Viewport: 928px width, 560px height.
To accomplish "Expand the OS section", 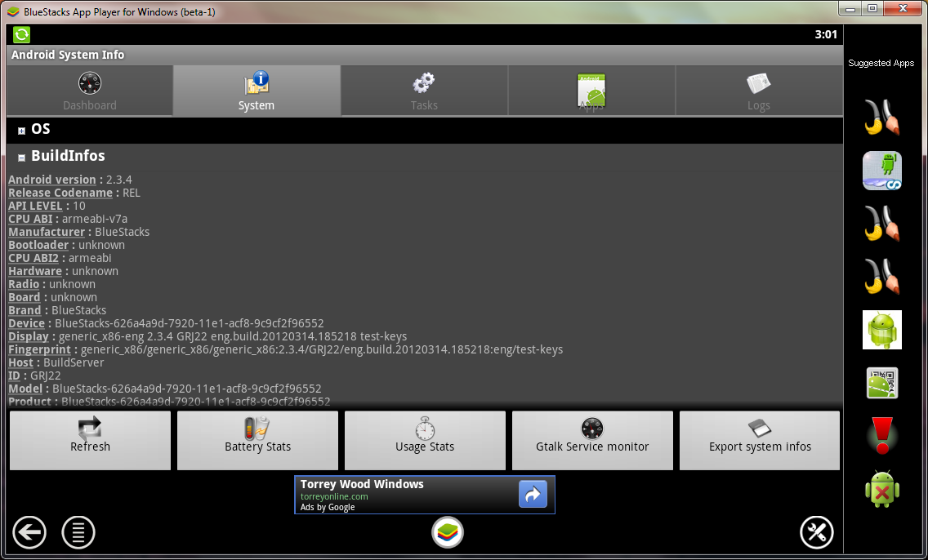I will 22,131.
